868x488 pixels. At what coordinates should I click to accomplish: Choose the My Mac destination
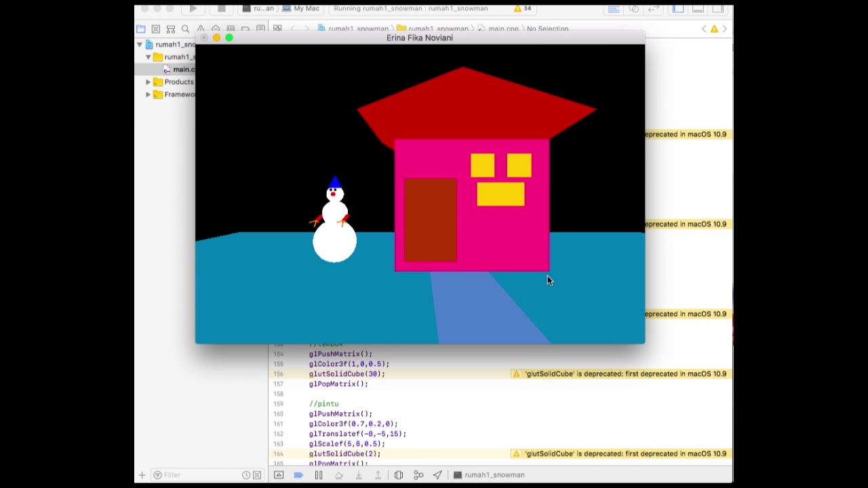click(x=301, y=9)
